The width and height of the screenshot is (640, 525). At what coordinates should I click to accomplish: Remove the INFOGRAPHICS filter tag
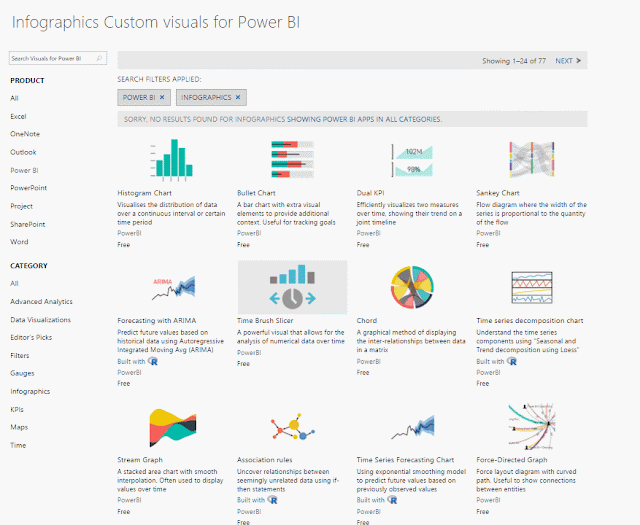(x=238, y=97)
